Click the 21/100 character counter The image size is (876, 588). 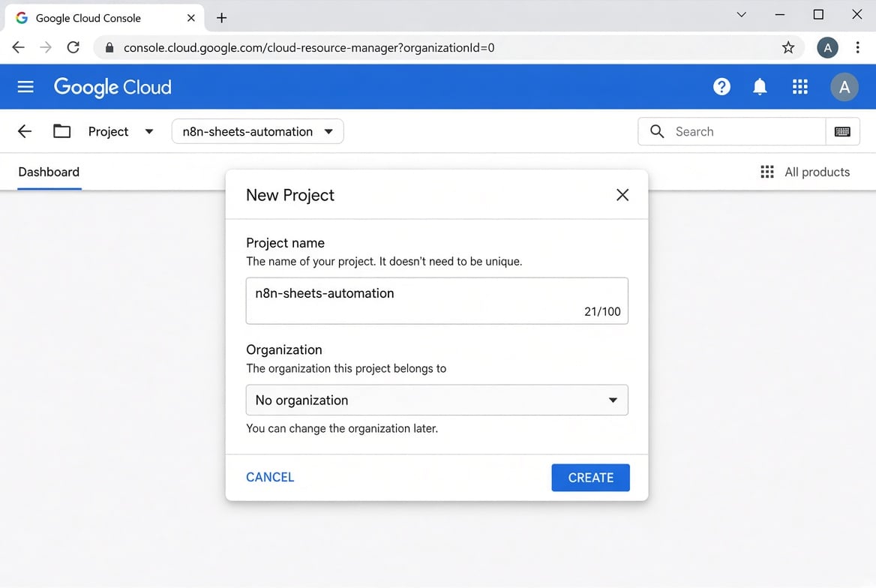(x=602, y=312)
